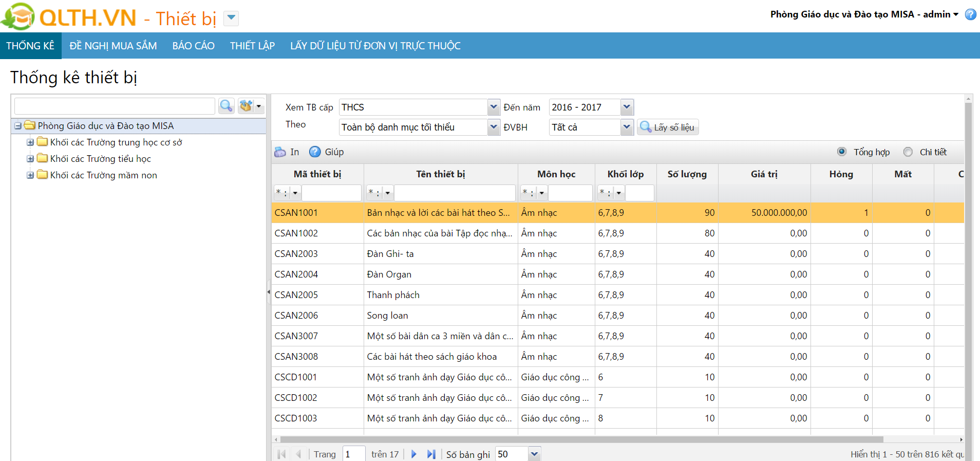Image resolution: width=980 pixels, height=461 pixels.
Task: Click the Tên thiết bị filter input
Action: (454, 193)
